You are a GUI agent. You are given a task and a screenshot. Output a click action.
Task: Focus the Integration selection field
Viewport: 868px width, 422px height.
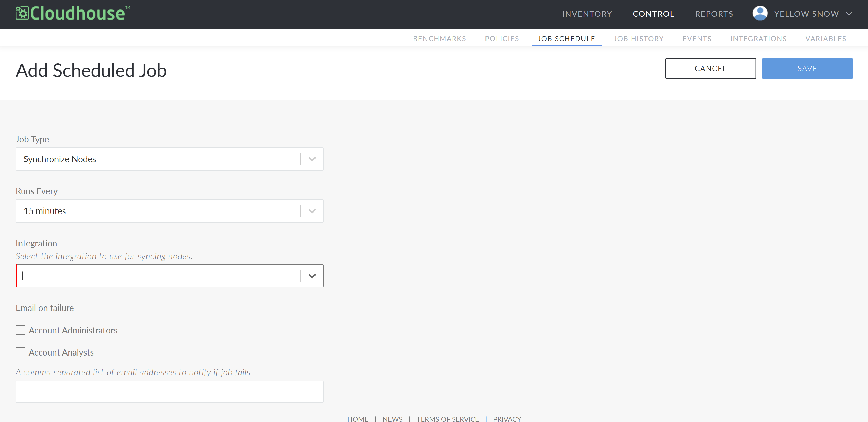click(x=169, y=275)
